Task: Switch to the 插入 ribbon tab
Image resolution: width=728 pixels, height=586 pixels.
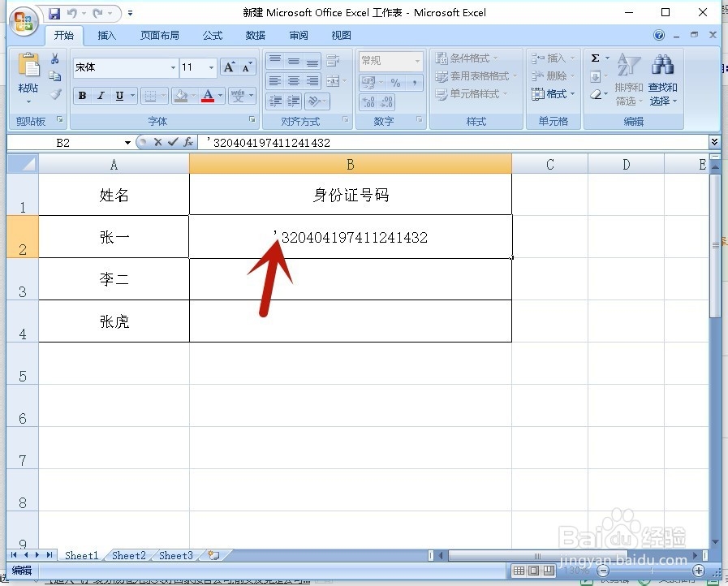Action: pyautogui.click(x=107, y=35)
